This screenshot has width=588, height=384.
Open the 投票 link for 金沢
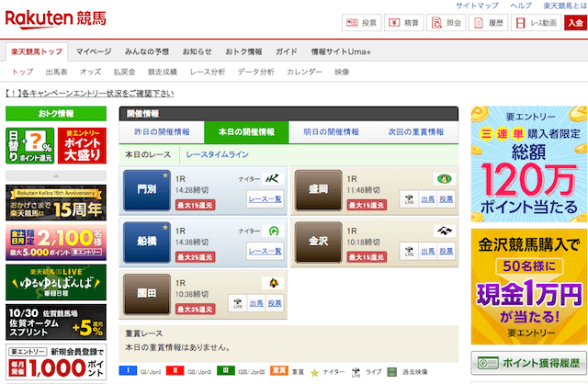[447, 251]
